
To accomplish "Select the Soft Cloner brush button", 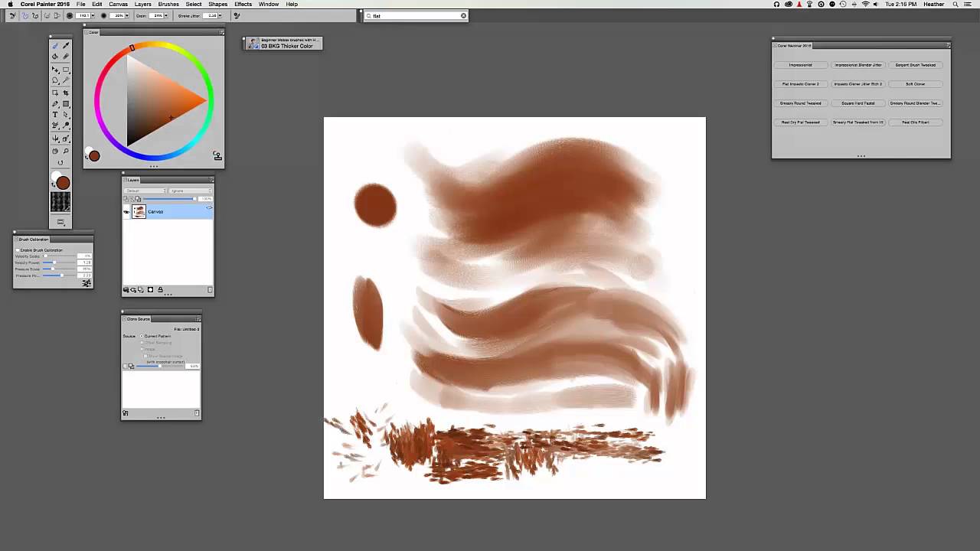I will click(916, 84).
